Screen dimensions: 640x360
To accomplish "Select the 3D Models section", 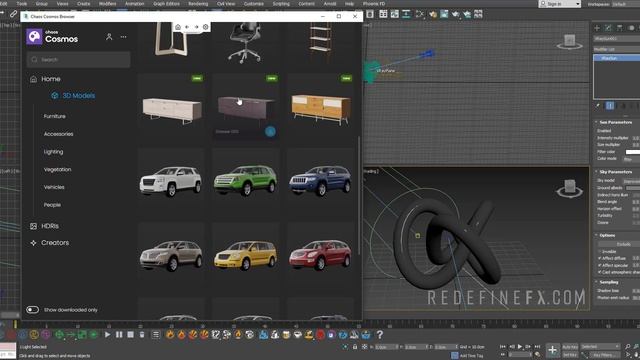I will pyautogui.click(x=73, y=96).
